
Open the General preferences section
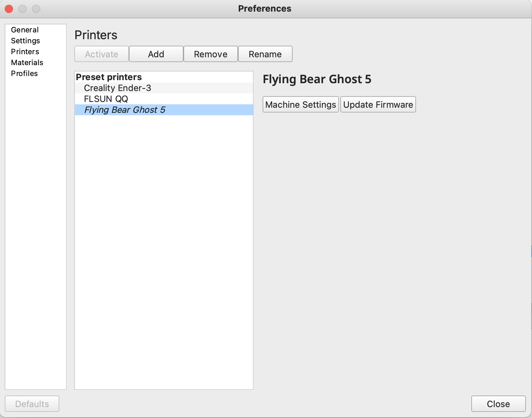point(25,30)
